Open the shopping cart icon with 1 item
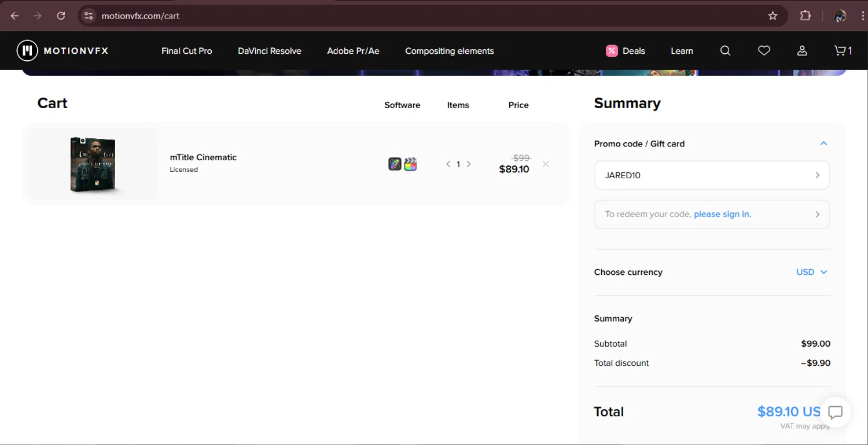Viewport: 868px width, 445px height. [843, 51]
